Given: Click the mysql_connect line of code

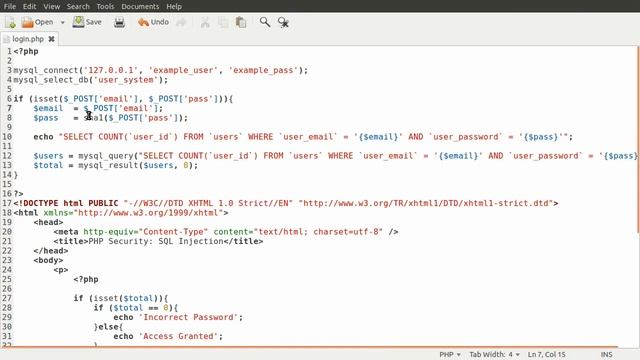Looking at the screenshot, I should click(161, 70).
